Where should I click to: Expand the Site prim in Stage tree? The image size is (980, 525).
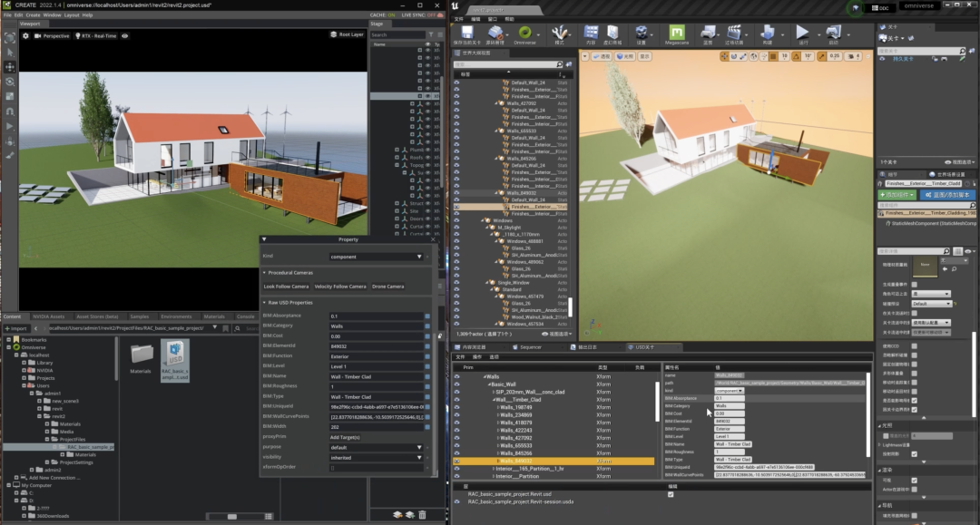397,211
